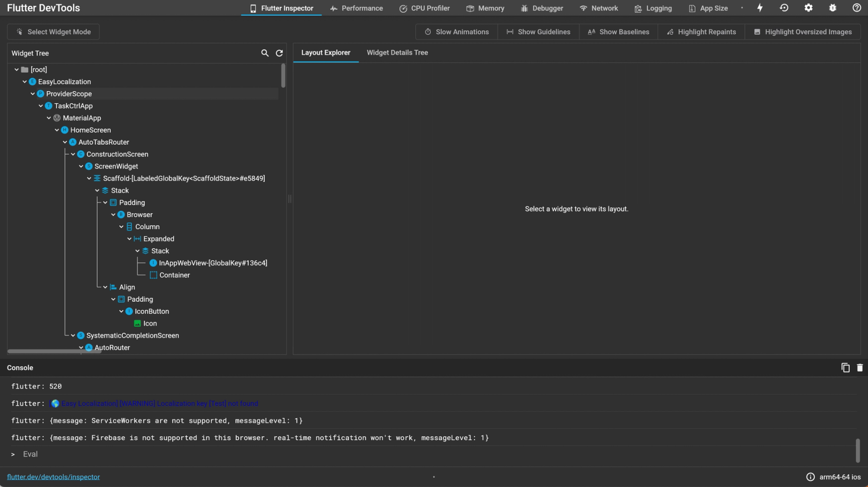
Task: Click the info icon beside arm64-64 ios
Action: point(811,477)
